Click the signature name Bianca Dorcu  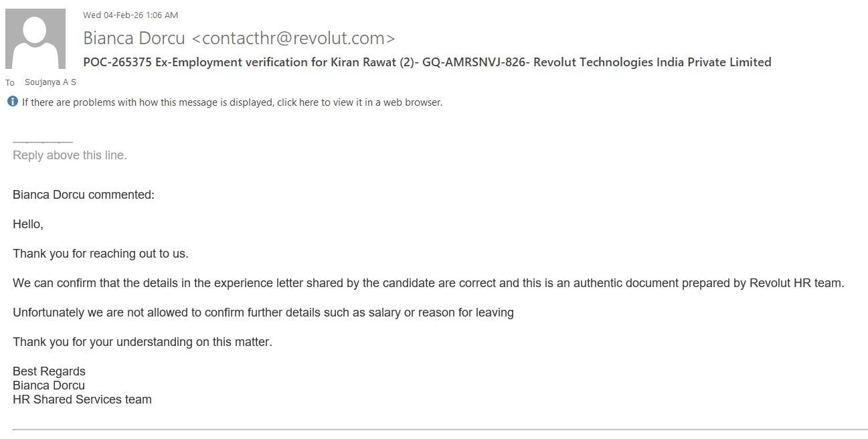(x=49, y=385)
